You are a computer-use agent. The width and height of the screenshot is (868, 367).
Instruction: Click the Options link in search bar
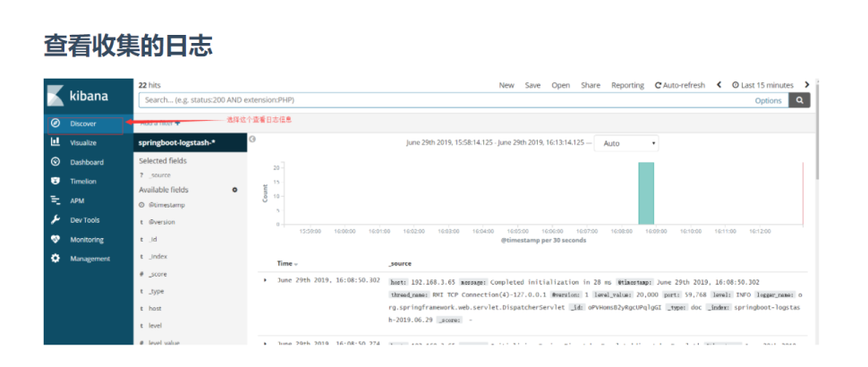click(x=769, y=101)
